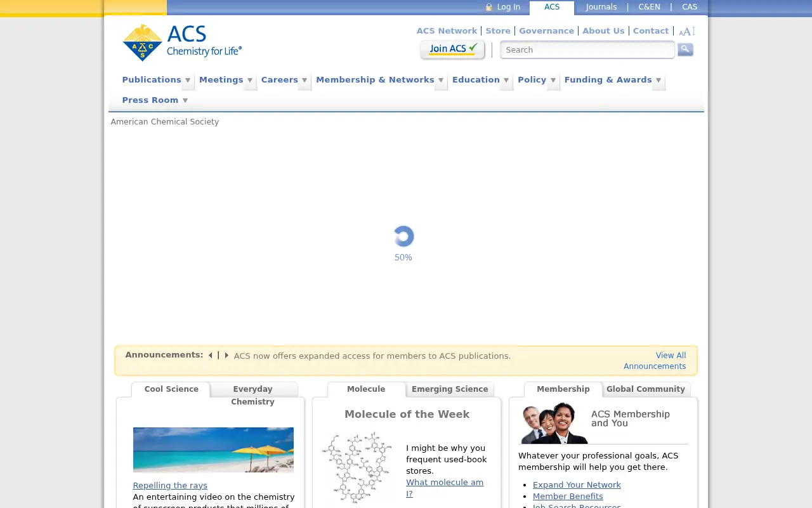Open the Repelling the rays link
812x508 pixels.
click(170, 485)
